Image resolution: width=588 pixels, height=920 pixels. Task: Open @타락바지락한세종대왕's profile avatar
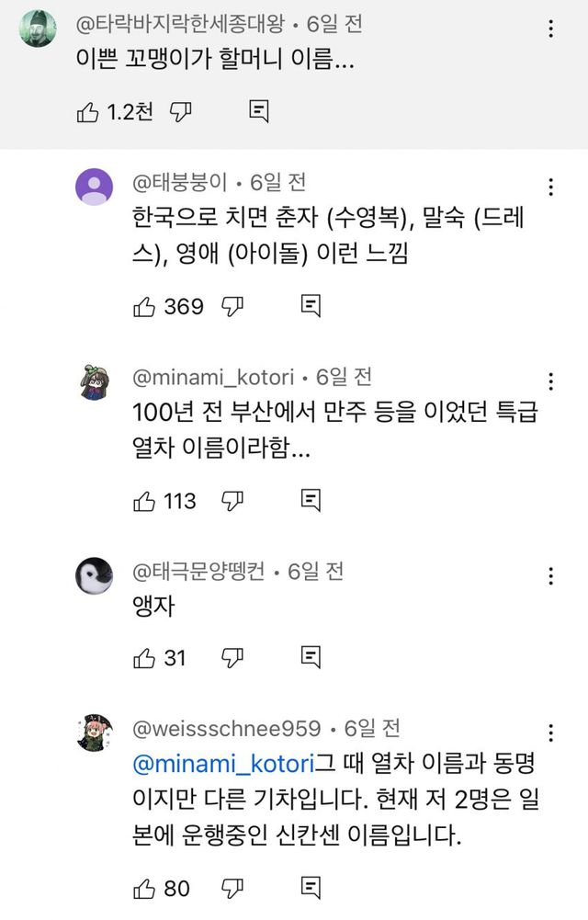click(x=38, y=28)
